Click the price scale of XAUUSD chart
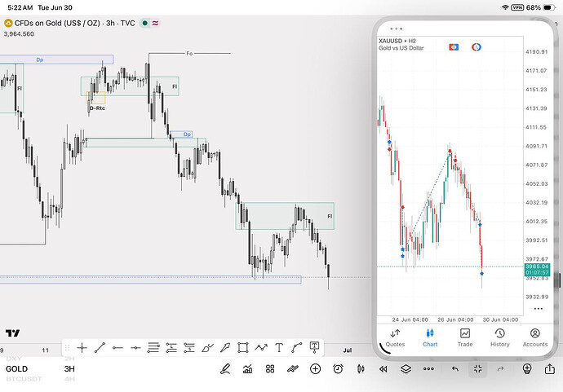563x392 pixels. point(537,174)
